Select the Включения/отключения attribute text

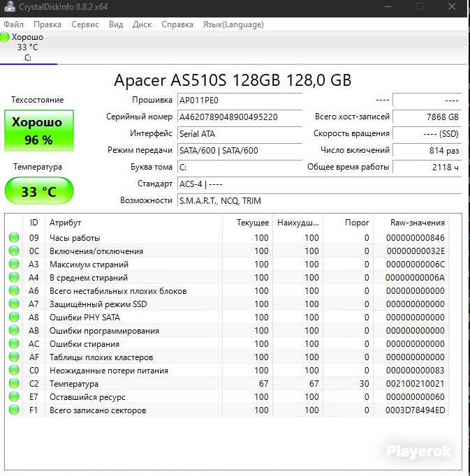point(96,251)
